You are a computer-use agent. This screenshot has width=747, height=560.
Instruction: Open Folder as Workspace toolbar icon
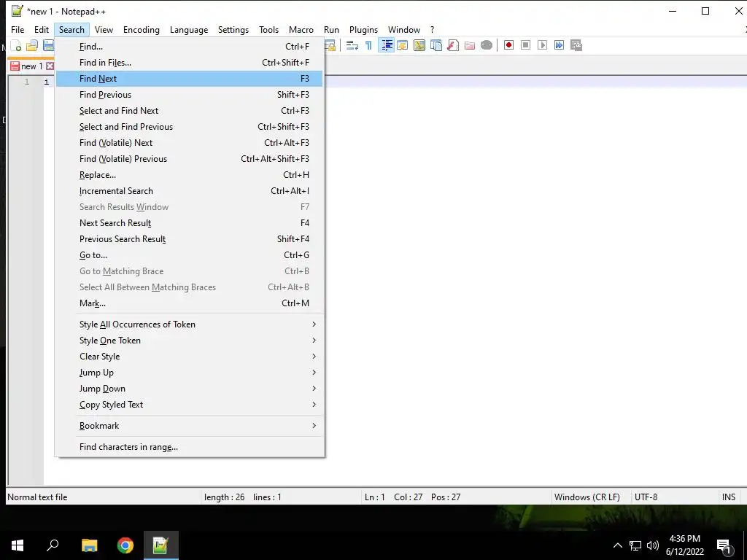click(470, 45)
